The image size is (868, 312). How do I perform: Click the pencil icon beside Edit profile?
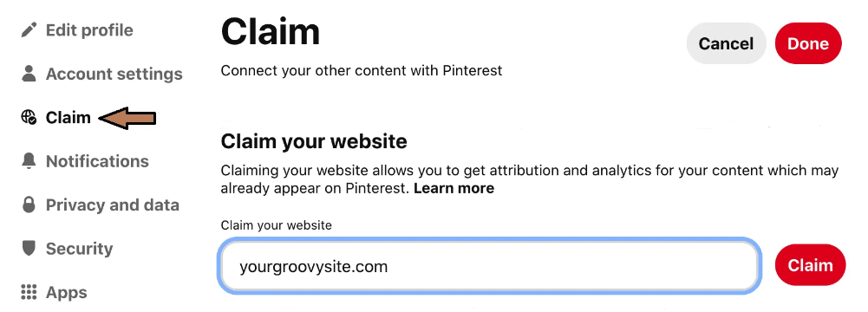tap(29, 29)
